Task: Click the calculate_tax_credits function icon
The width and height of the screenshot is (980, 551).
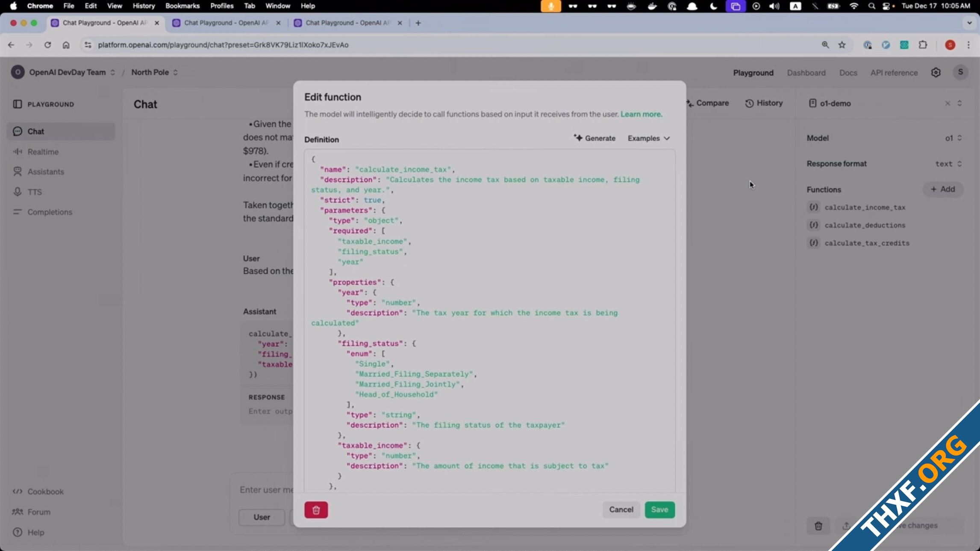Action: (x=814, y=242)
